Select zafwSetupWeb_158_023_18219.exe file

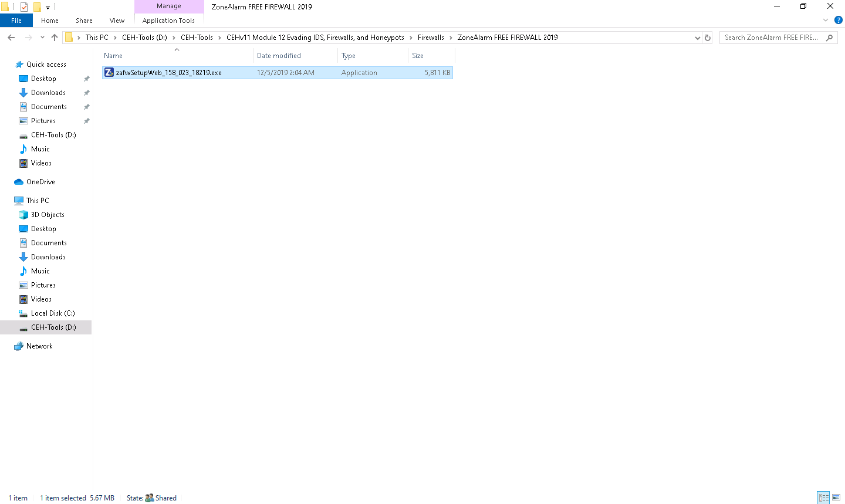click(277, 73)
